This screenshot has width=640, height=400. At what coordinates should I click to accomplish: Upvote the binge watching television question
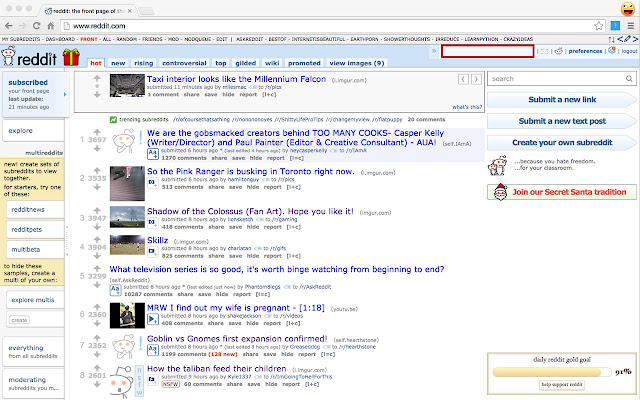coord(97,268)
